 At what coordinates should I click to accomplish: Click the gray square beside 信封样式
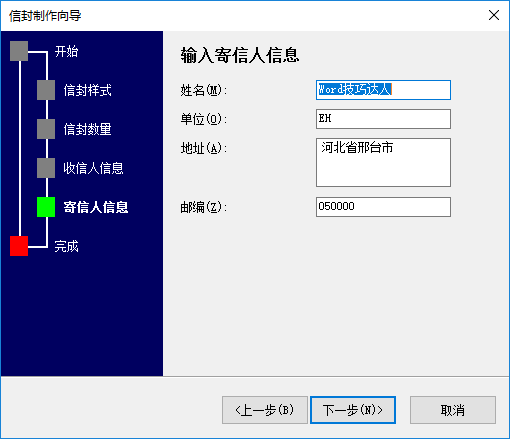click(x=46, y=90)
